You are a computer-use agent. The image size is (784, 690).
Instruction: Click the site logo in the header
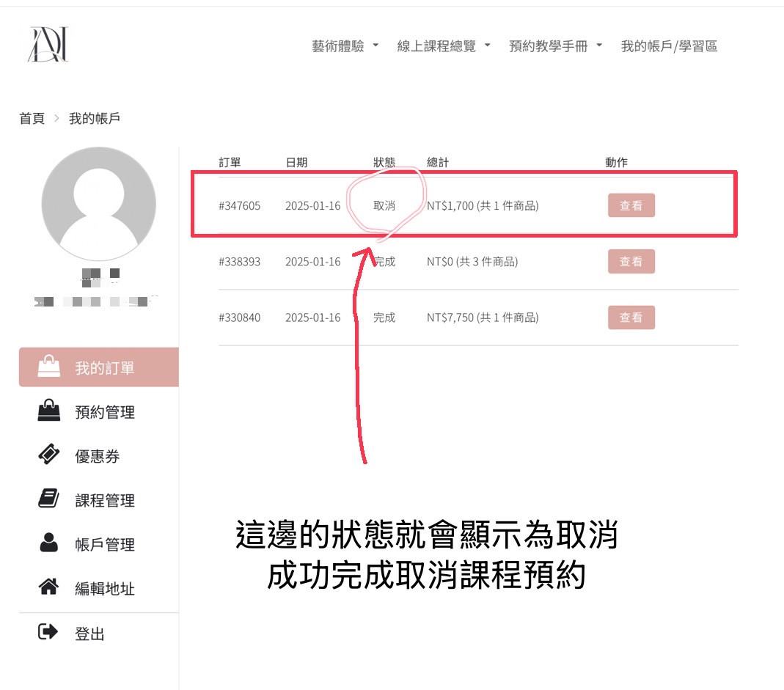tap(48, 45)
